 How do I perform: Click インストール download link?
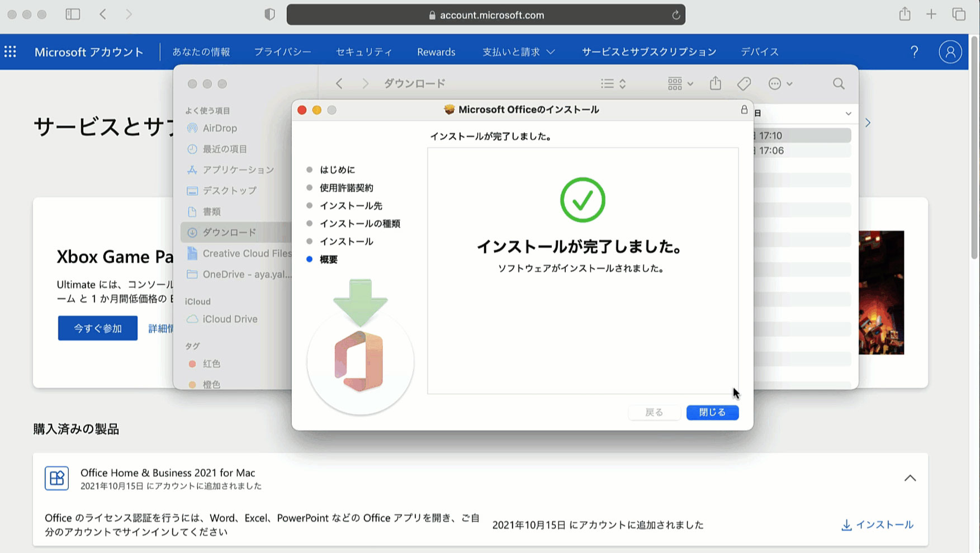(877, 524)
